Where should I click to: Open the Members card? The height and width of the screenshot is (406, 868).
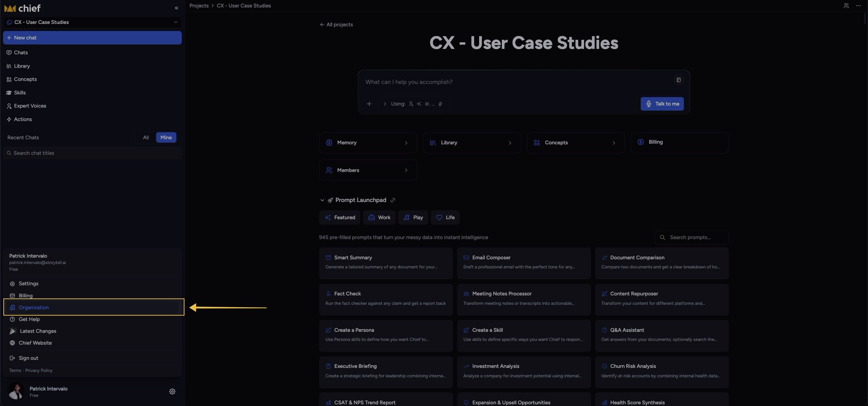[368, 170]
